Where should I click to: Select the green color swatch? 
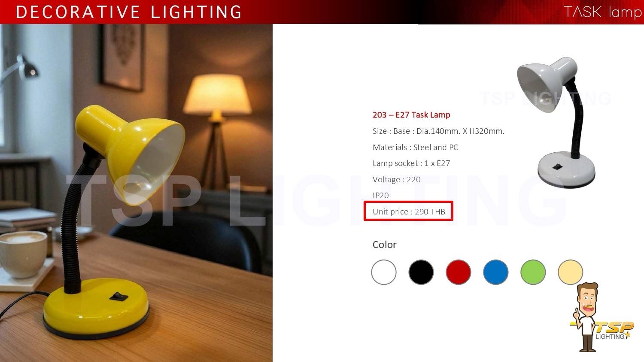click(x=533, y=272)
